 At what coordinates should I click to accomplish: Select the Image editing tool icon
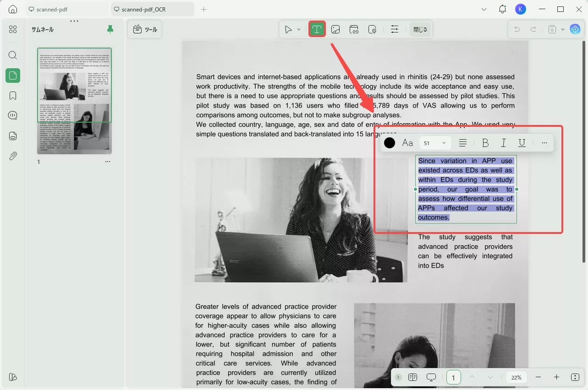click(335, 29)
